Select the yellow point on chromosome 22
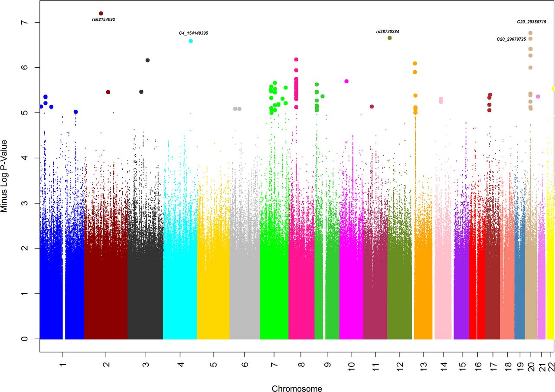The height and width of the screenshot is (392, 555). (x=553, y=88)
